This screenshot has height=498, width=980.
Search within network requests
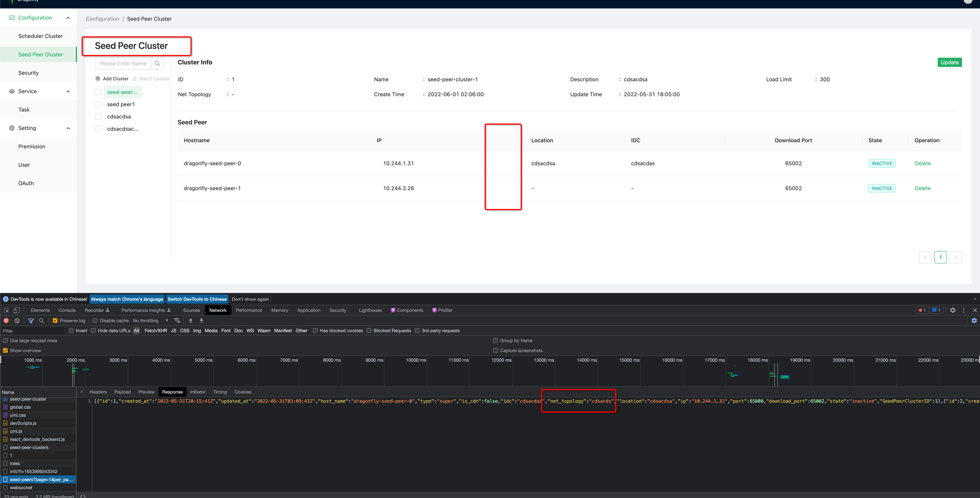tap(42, 320)
